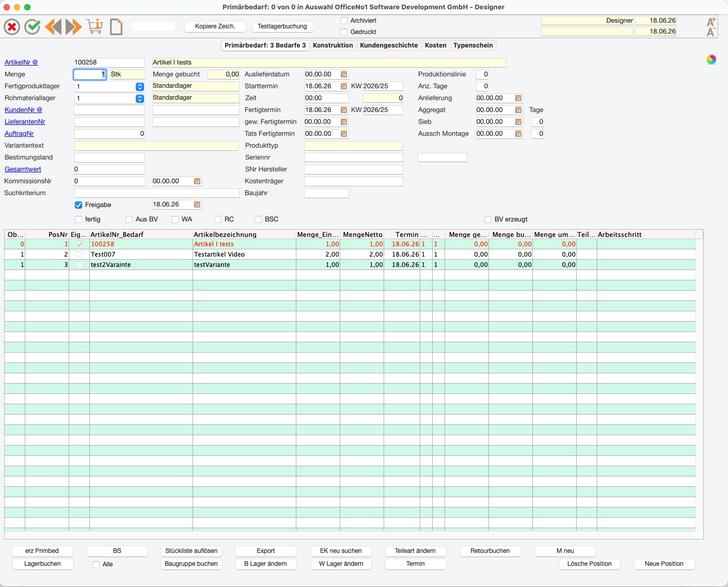Image resolution: width=728 pixels, height=587 pixels.
Task: Open the Rohmateriallager dropdown
Action: 140,99
